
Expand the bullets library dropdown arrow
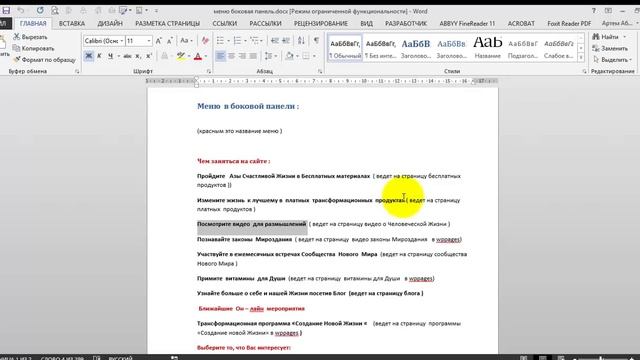tap(228, 41)
